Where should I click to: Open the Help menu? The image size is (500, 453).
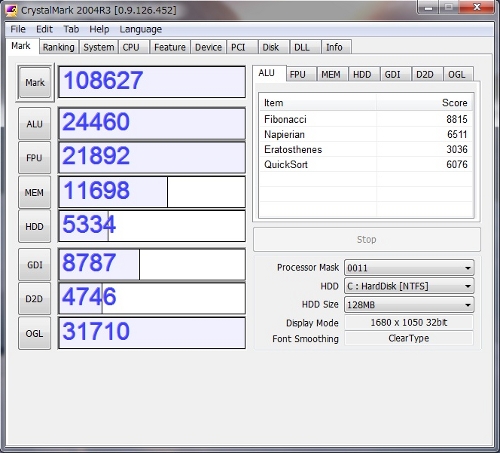99,29
